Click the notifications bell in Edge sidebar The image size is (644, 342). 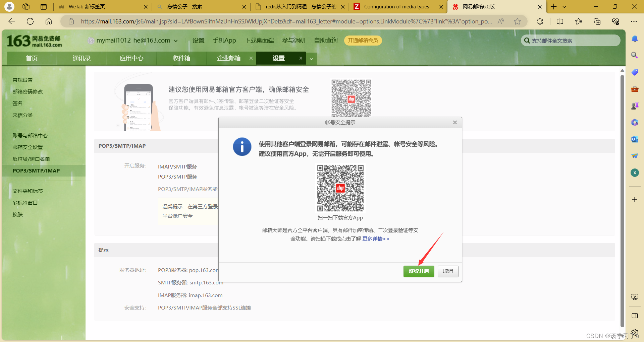coord(635,39)
